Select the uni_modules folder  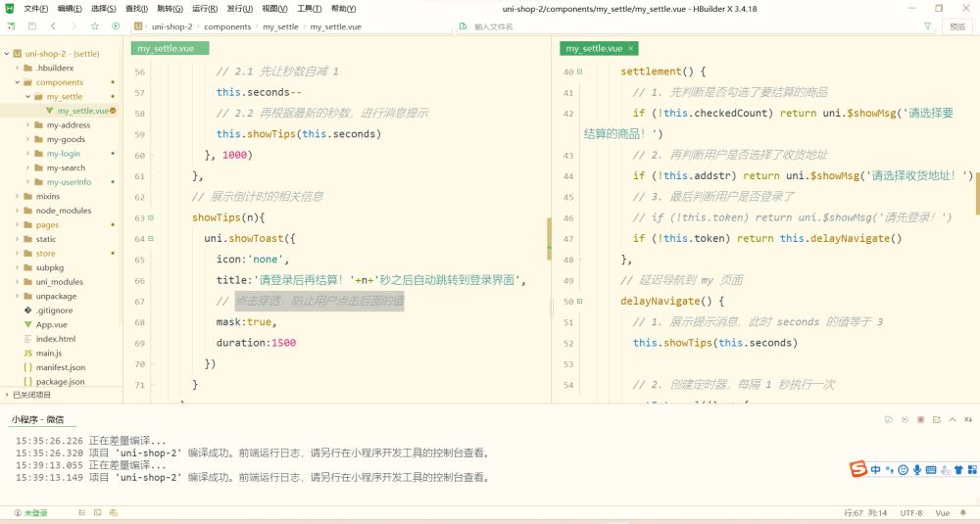click(60, 282)
